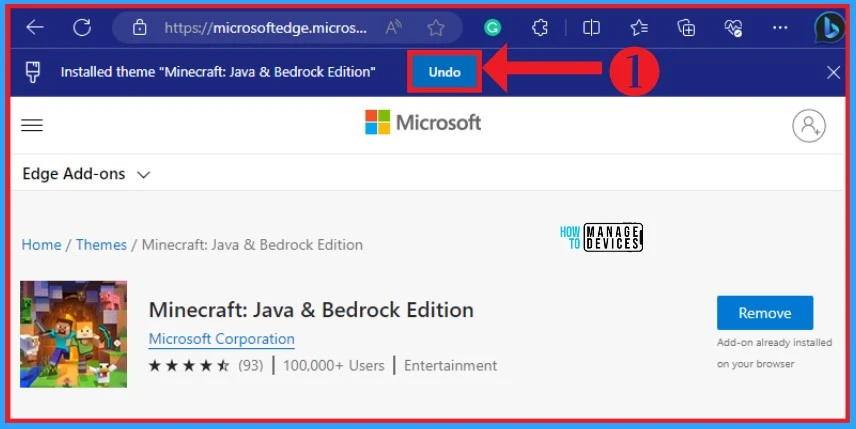View the star rating reviews (93)
The image size is (856, 429).
[x=206, y=365]
